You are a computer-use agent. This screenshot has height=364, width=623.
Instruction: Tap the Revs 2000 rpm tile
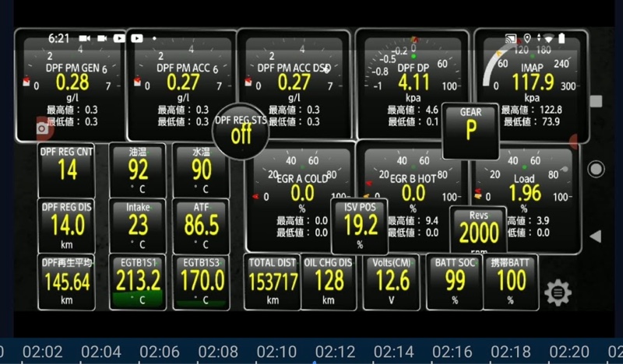[x=478, y=229]
